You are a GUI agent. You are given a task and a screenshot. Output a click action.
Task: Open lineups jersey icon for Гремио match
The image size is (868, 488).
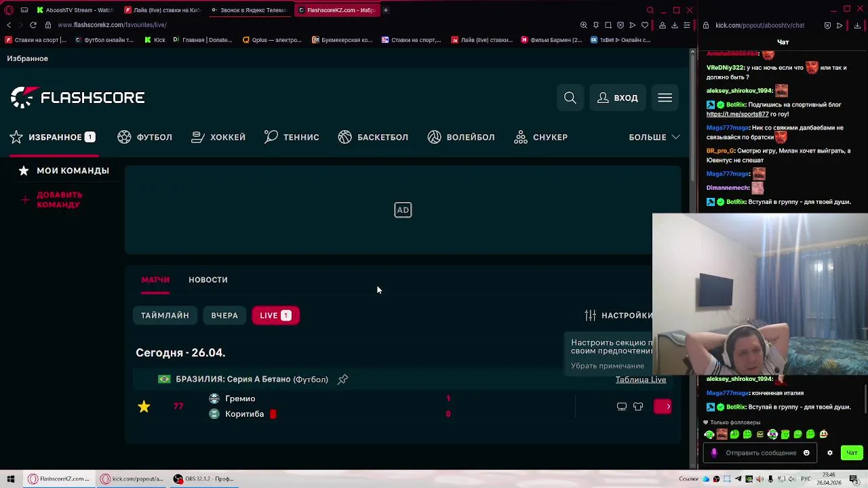point(638,407)
